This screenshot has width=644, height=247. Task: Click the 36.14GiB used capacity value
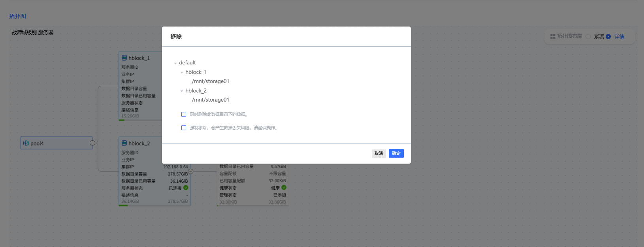(x=179, y=181)
